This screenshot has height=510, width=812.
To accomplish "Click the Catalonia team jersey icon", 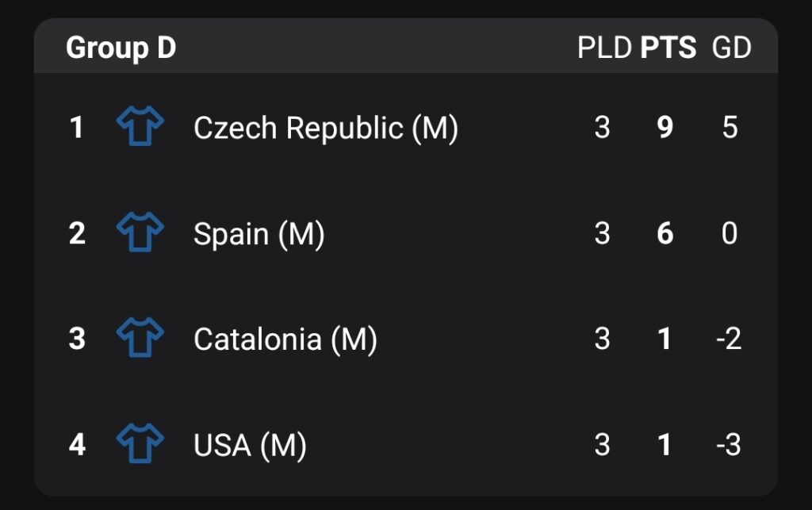I will 140,339.
